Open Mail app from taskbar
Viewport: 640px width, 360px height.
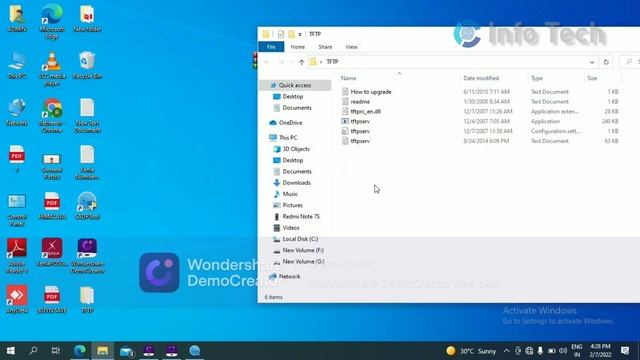(x=126, y=351)
